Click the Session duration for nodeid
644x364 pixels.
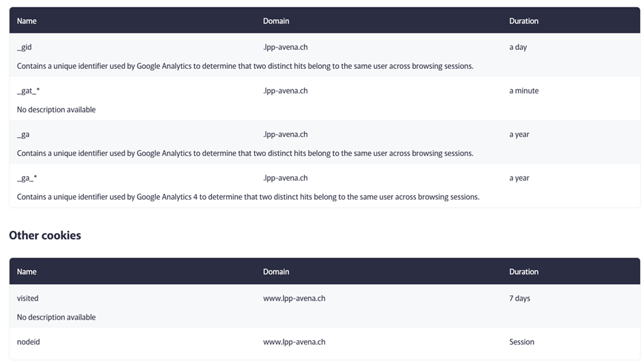[521, 342]
